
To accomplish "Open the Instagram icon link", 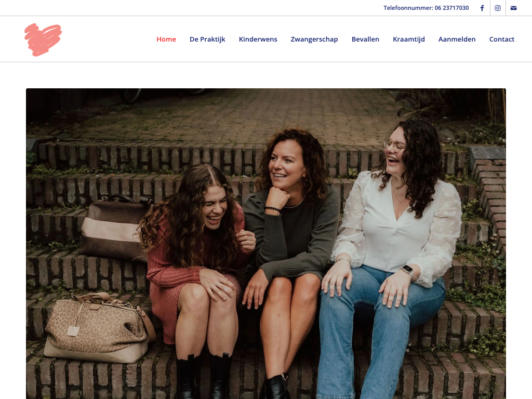I will pyautogui.click(x=498, y=8).
